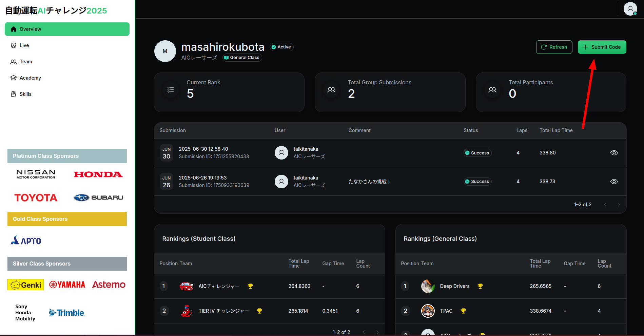This screenshot has width=644, height=336.
Task: Go to previous page of submissions table
Action: pyautogui.click(x=605, y=205)
